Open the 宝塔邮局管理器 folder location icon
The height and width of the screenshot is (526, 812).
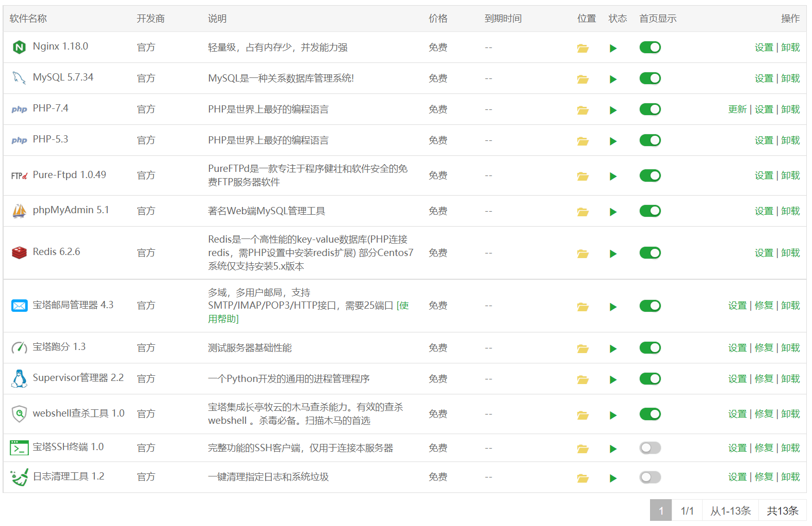tap(583, 307)
